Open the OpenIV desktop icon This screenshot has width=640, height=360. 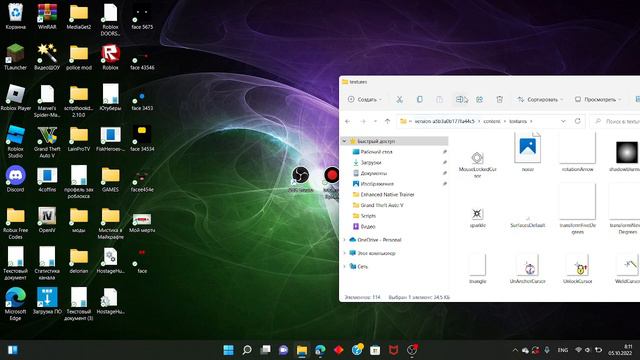pos(47,220)
